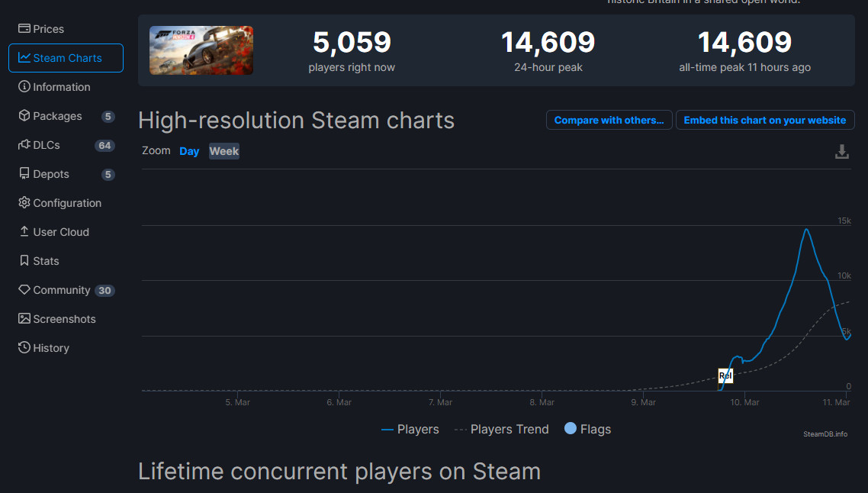The width and height of the screenshot is (868, 493).
Task: Click the chart download icon
Action: tap(842, 152)
